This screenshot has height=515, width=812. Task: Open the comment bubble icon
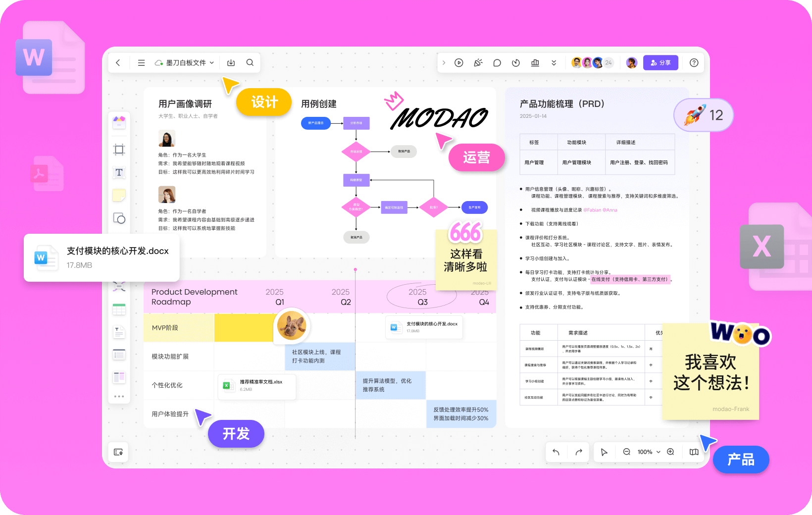497,63
